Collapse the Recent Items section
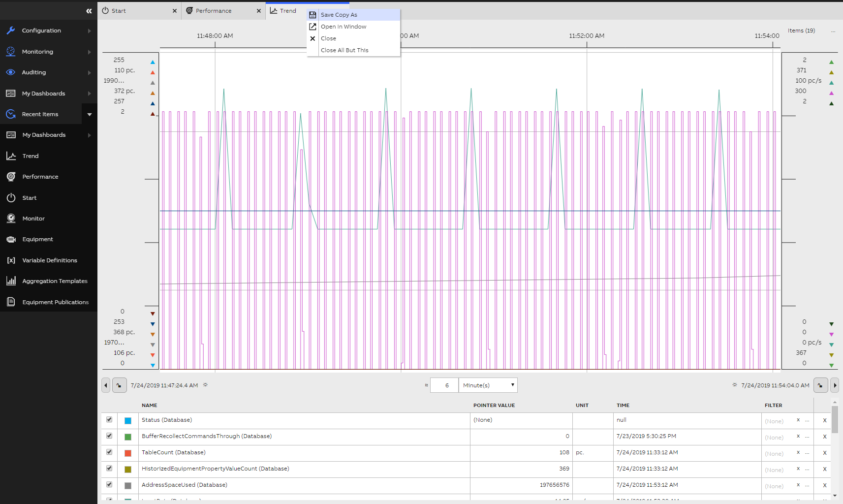 89,114
